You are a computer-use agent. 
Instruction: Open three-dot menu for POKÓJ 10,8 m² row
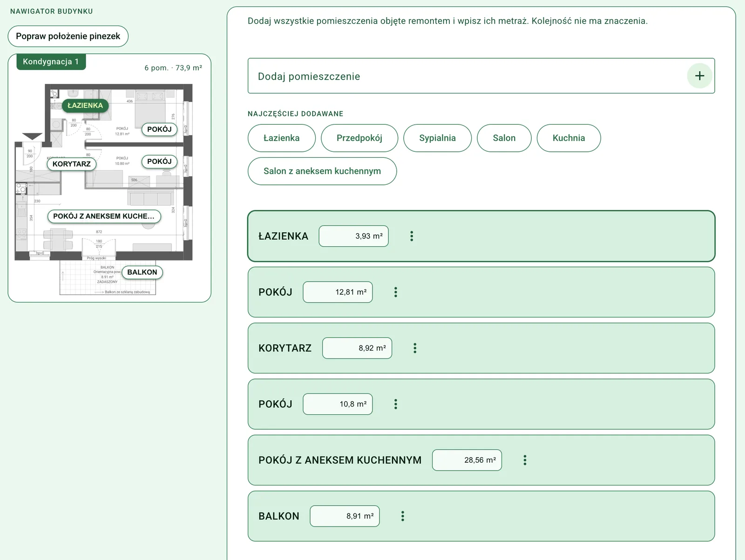point(396,404)
